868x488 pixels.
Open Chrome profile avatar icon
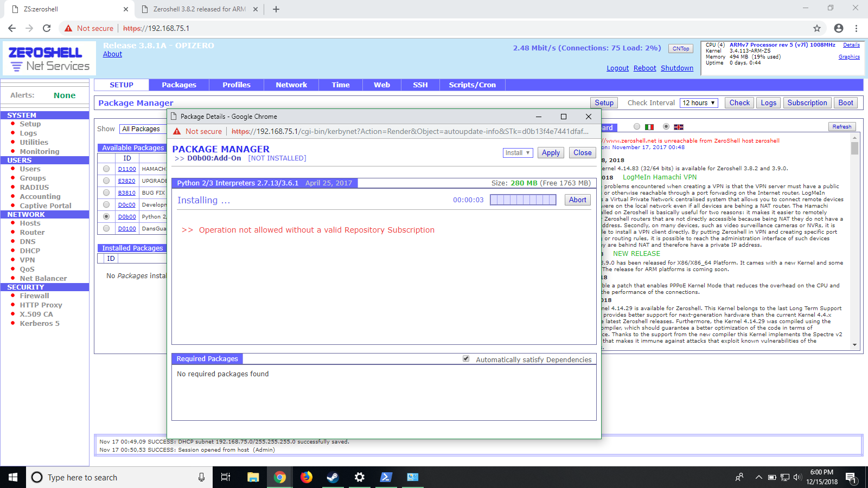(x=839, y=28)
